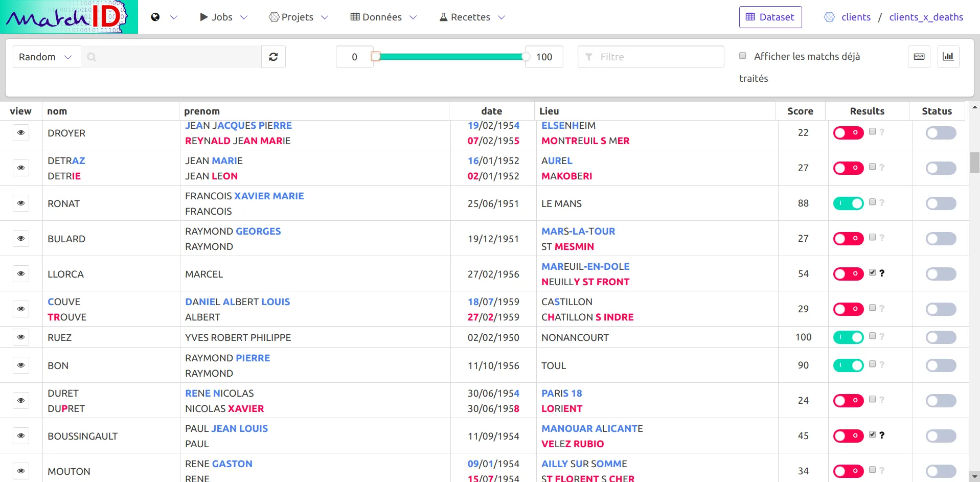Follow the clients_x_deaths breadcrumb link
This screenshot has width=980, height=482.
coord(926,17)
